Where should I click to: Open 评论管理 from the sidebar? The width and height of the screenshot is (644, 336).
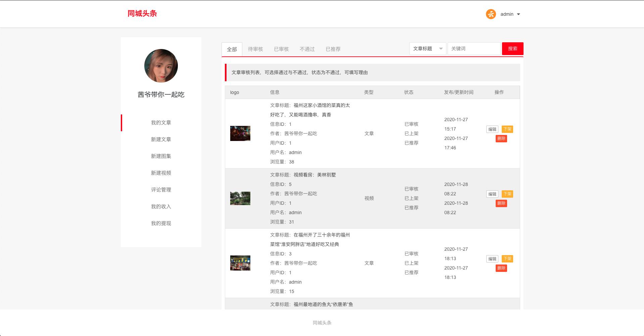pyautogui.click(x=161, y=190)
